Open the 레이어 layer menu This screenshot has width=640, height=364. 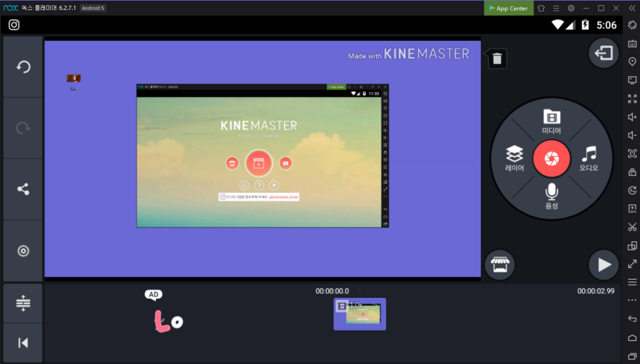(x=514, y=158)
